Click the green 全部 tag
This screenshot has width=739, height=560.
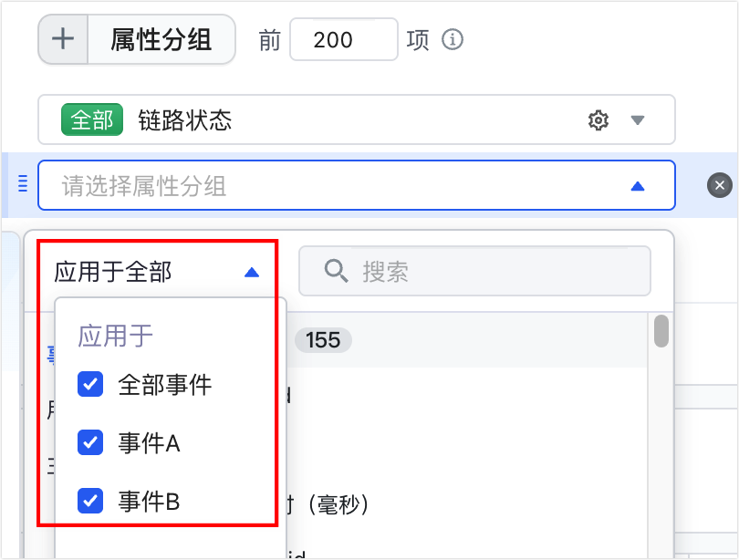click(92, 119)
